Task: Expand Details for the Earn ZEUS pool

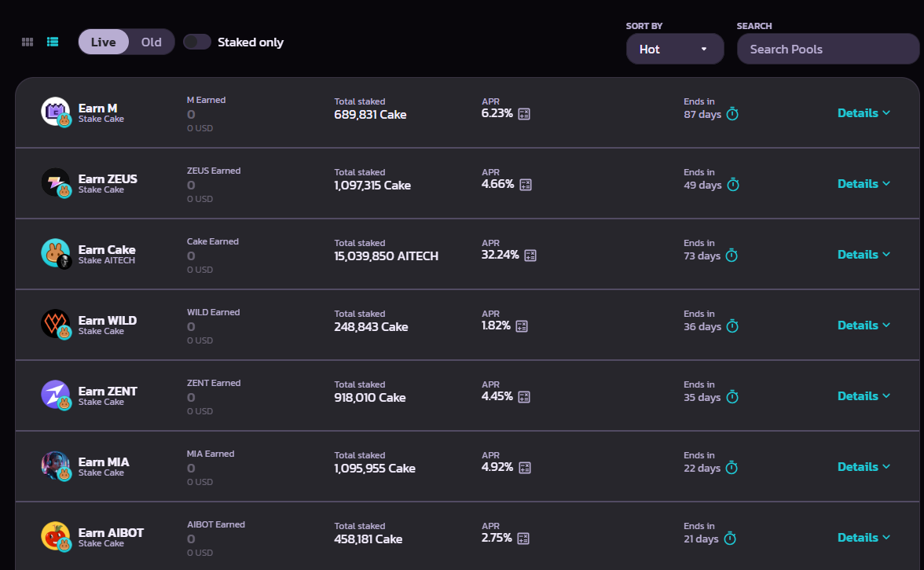Action: [x=864, y=183]
